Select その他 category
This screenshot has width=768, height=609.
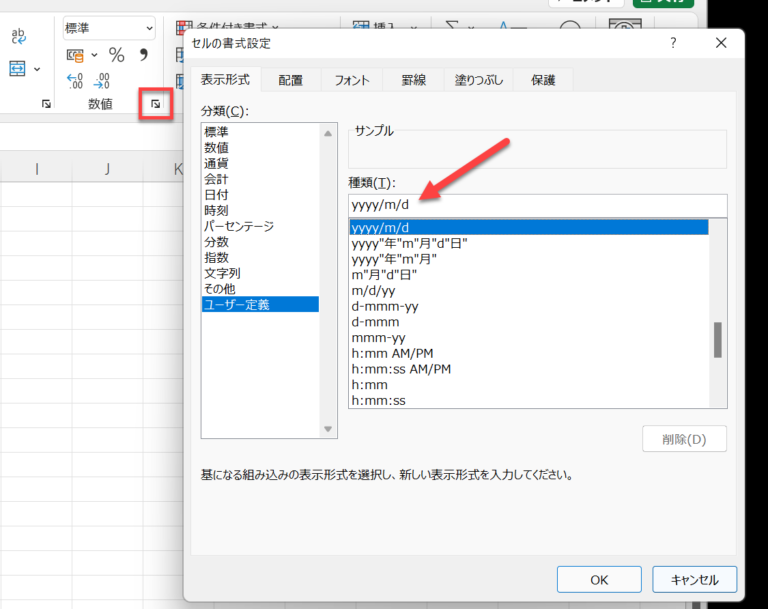(260, 289)
